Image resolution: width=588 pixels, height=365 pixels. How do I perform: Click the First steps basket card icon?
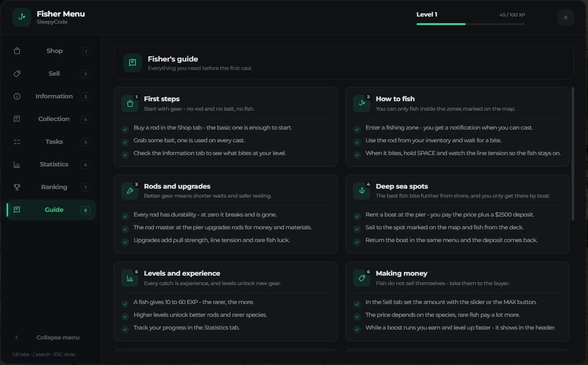tap(130, 104)
